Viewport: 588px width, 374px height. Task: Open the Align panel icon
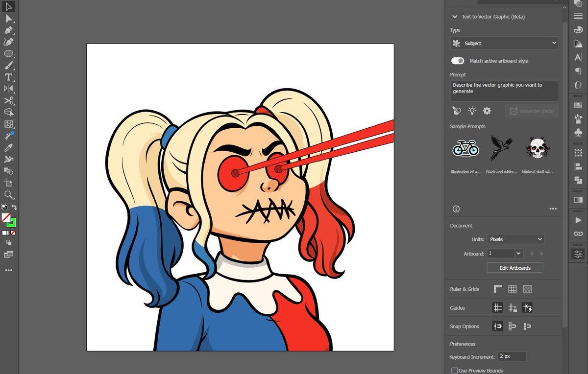(578, 166)
